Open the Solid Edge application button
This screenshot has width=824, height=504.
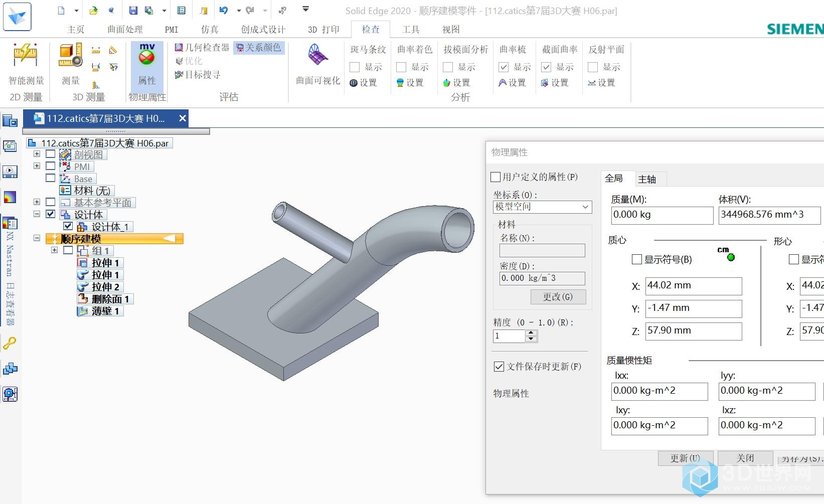pos(17,17)
